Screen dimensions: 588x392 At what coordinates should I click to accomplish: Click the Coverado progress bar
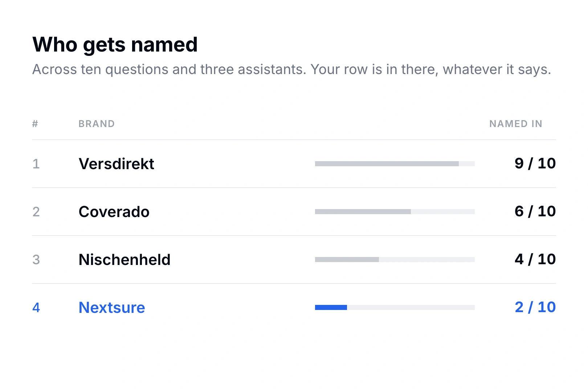point(395,212)
